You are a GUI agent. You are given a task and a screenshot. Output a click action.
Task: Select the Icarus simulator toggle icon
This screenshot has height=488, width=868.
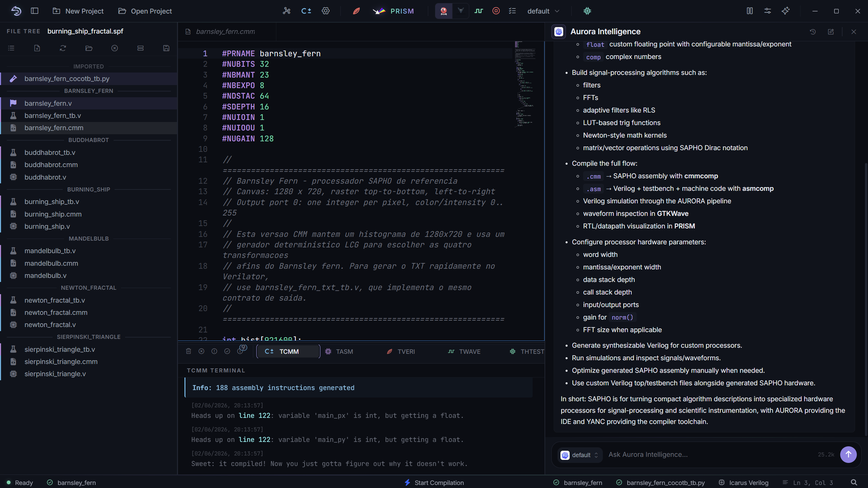pos(443,11)
